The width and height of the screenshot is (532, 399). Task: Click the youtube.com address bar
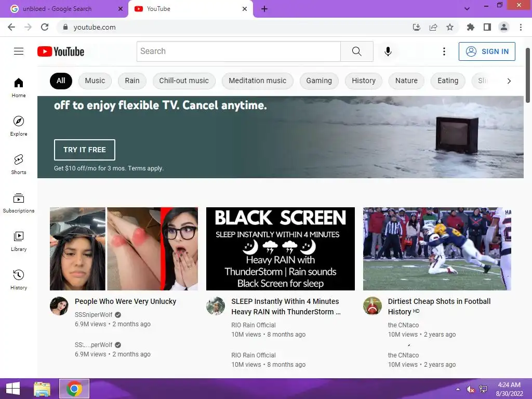click(234, 27)
